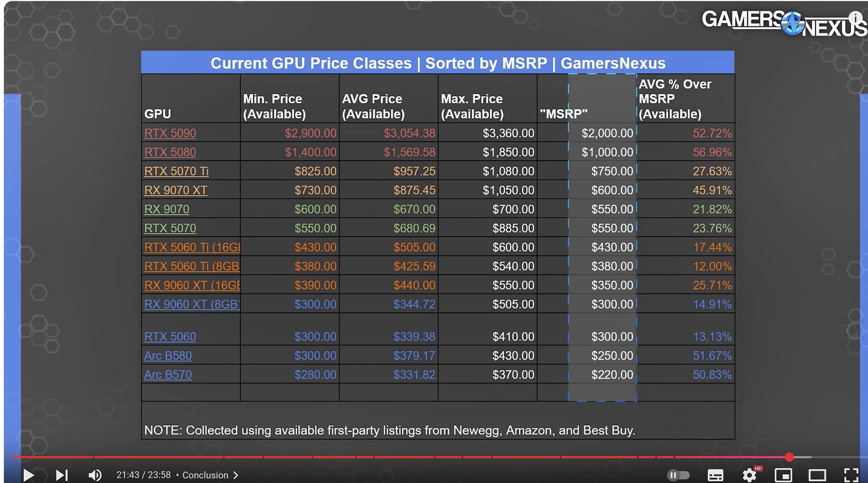Open the video settings gear

(x=750, y=475)
